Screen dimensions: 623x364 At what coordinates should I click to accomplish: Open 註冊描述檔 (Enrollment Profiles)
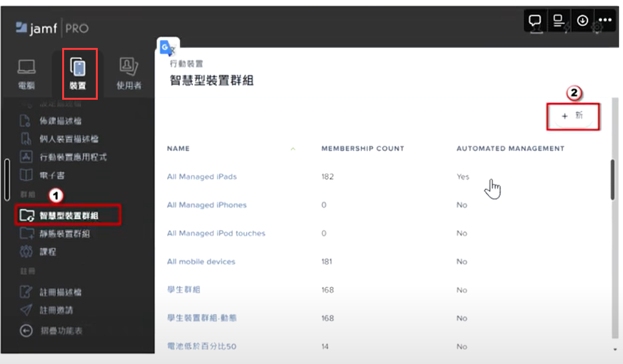[x=51, y=292]
